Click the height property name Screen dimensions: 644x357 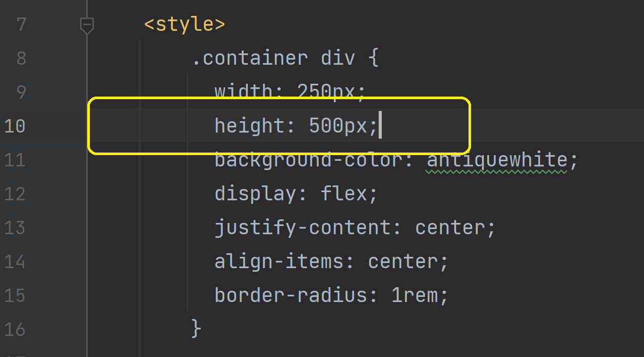(249, 126)
